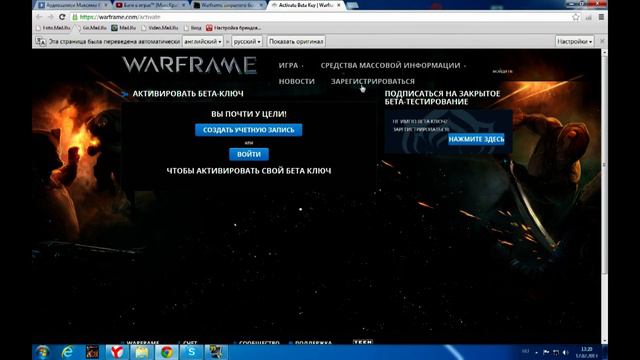
Task: Open Yandex browser from the taskbar
Action: 117,352
